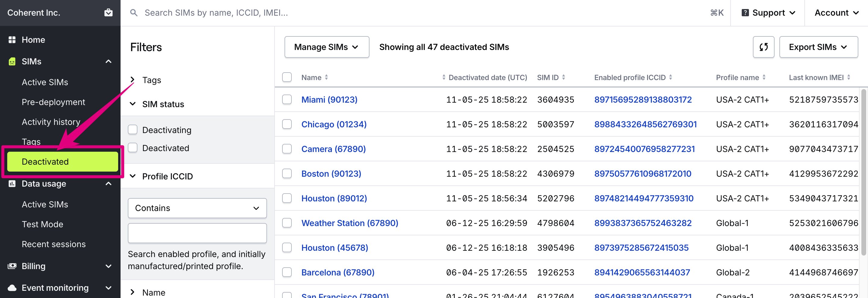Open the Weather Station (67890) SIM link
This screenshot has height=298, width=868.
(x=349, y=223)
